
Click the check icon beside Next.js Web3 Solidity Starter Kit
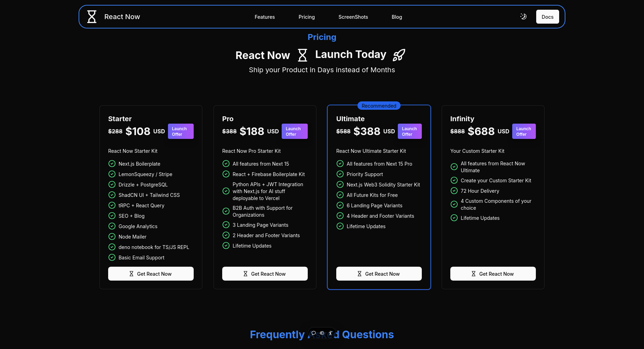pos(340,184)
